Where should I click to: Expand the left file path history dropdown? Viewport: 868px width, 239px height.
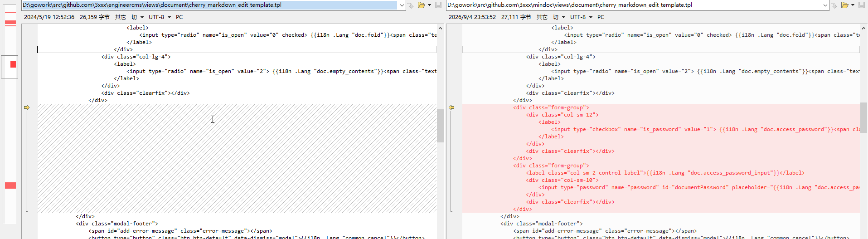coord(402,5)
